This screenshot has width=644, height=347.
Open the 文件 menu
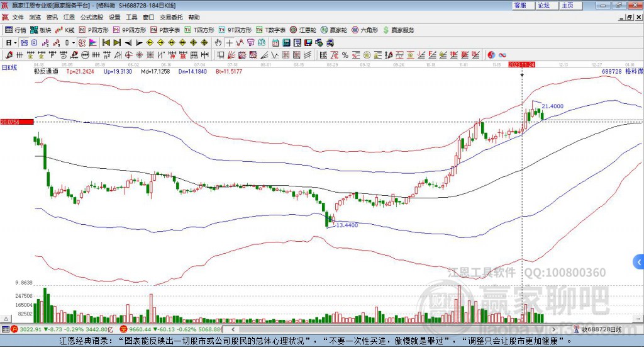click(18, 17)
